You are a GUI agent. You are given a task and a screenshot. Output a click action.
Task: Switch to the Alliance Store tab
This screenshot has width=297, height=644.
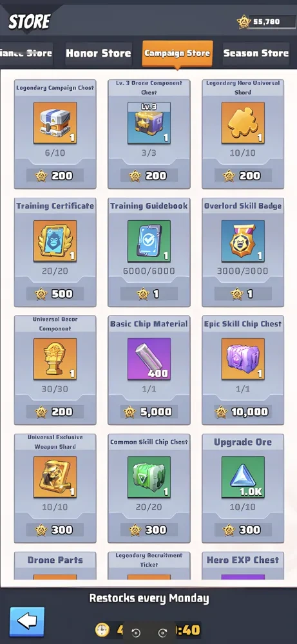click(26, 53)
